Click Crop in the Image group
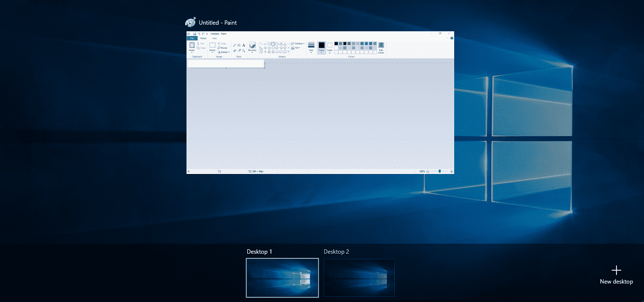The width and height of the screenshot is (644, 302). (222, 44)
